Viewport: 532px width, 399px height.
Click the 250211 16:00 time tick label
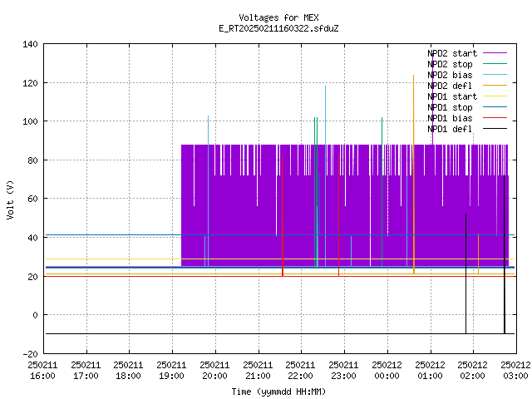[x=42, y=371]
